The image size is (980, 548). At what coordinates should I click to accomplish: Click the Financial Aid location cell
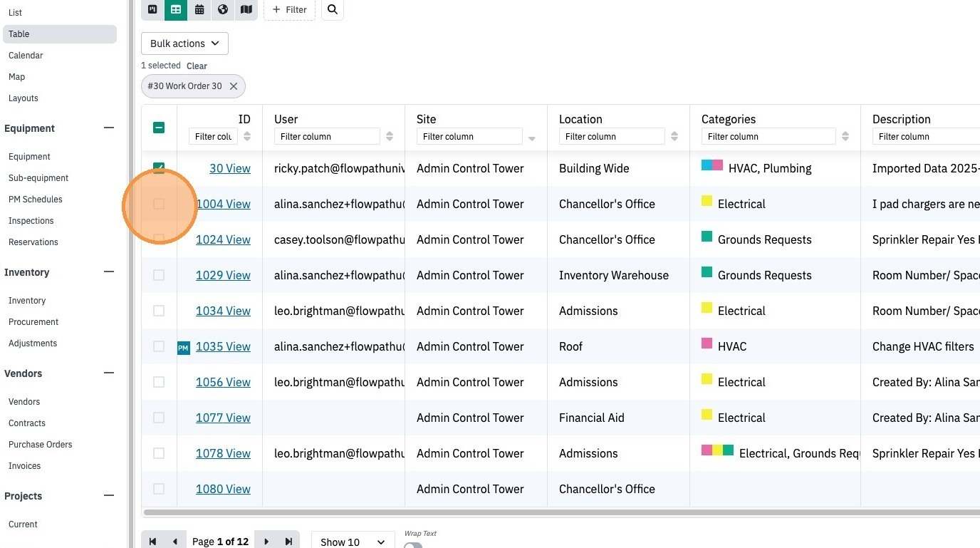point(592,418)
